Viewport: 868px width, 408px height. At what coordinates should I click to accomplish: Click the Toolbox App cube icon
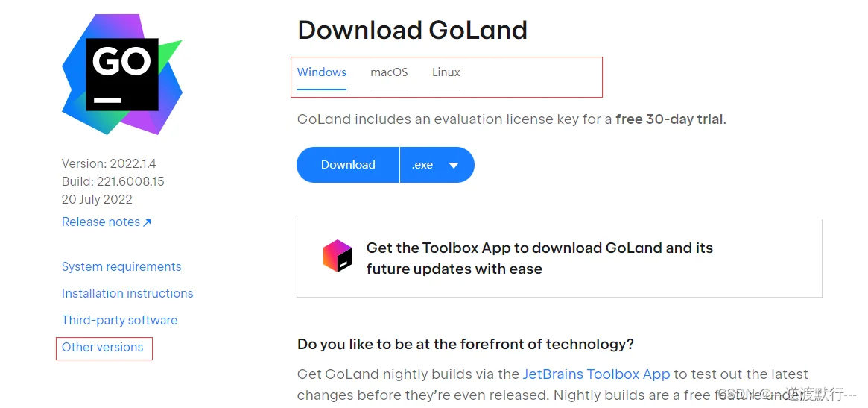pyautogui.click(x=338, y=256)
